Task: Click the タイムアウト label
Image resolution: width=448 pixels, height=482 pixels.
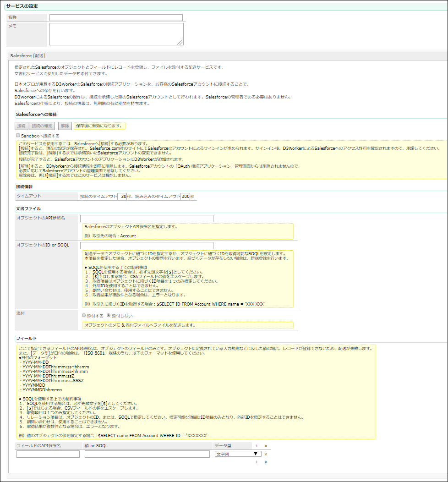Action: tap(29, 196)
